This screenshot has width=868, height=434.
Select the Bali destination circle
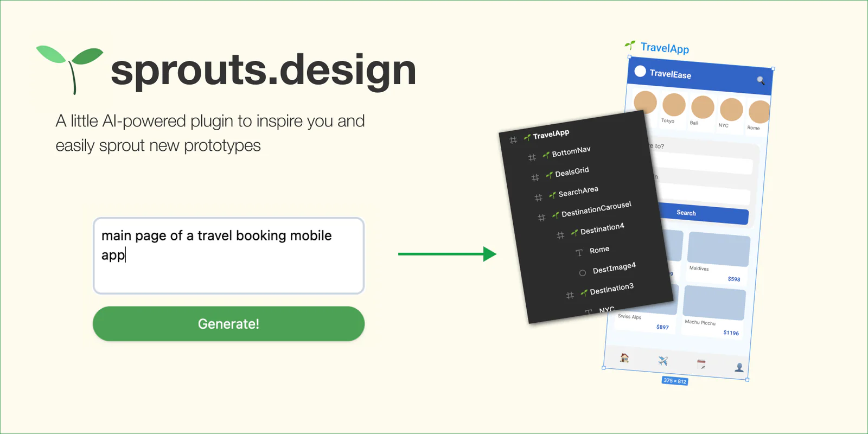click(703, 107)
